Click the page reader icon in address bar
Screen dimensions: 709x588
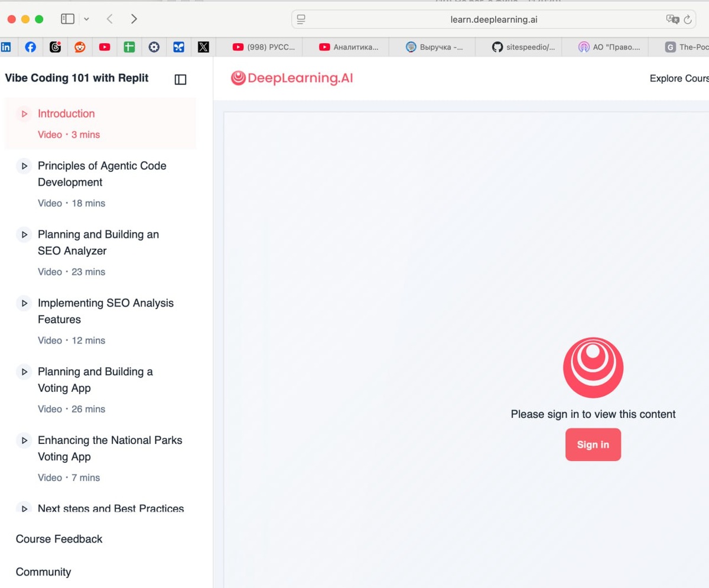tap(301, 20)
